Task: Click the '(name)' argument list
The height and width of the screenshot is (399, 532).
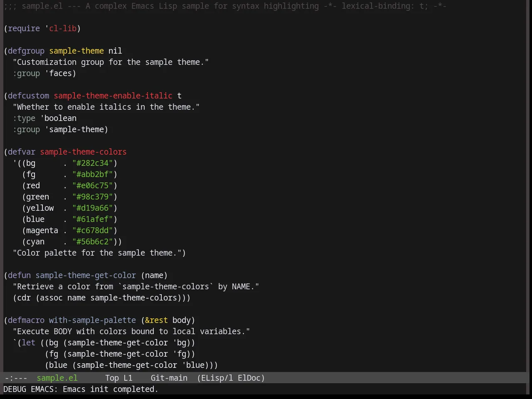Action: coord(154,275)
